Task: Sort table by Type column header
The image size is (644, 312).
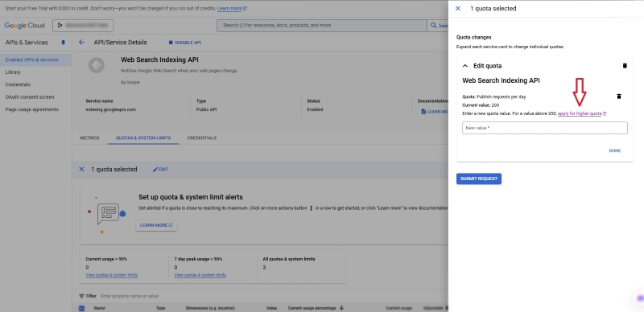Action: coord(160,308)
